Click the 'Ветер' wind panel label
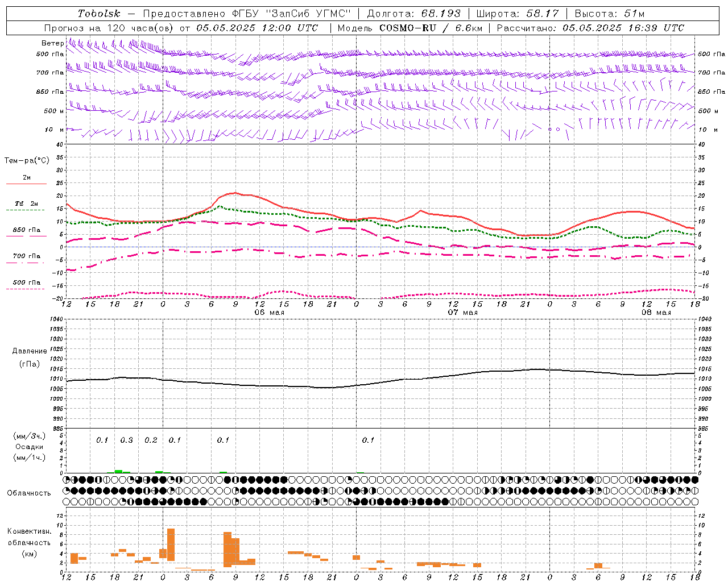 tap(53, 43)
